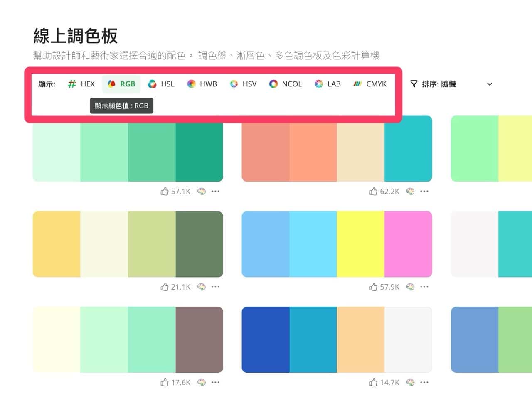Select the LAB color format icon

click(318, 84)
